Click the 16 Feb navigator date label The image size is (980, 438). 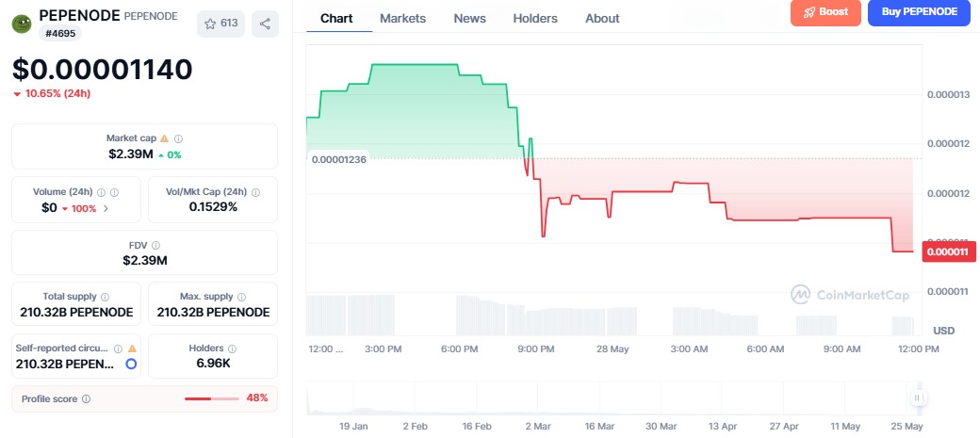point(477,426)
